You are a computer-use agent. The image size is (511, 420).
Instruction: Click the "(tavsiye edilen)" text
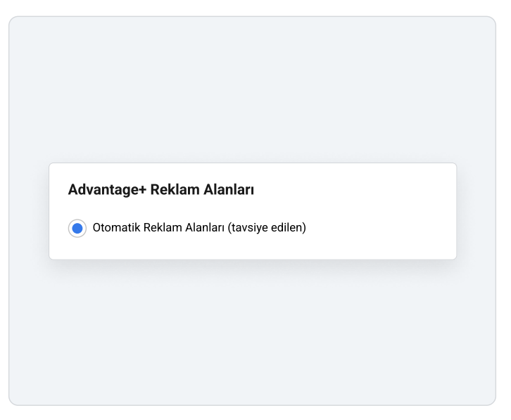click(x=267, y=228)
